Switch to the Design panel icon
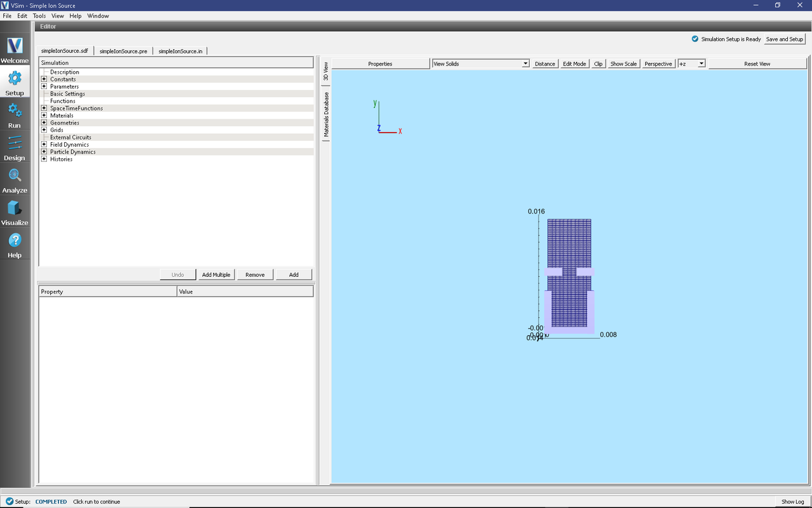Image resolution: width=812 pixels, height=508 pixels. (15, 143)
